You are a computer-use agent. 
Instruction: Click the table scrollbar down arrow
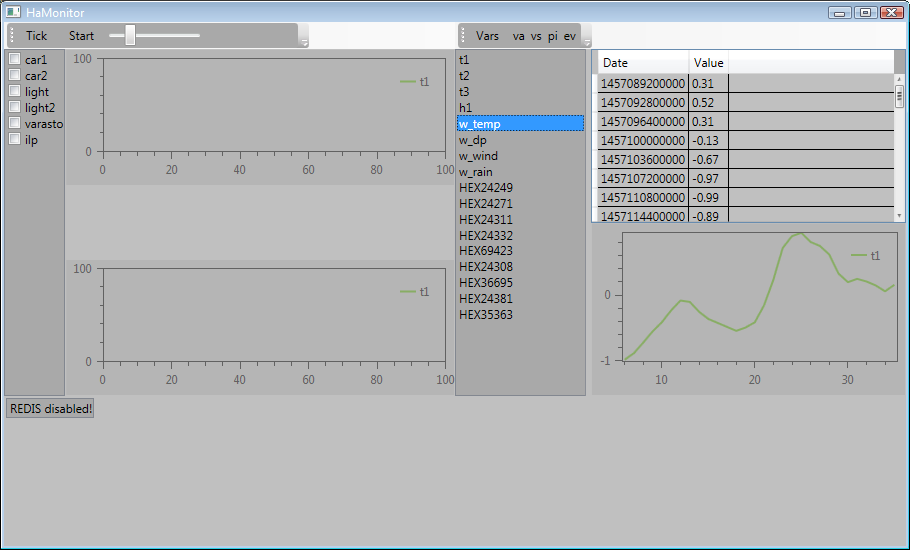(x=900, y=216)
